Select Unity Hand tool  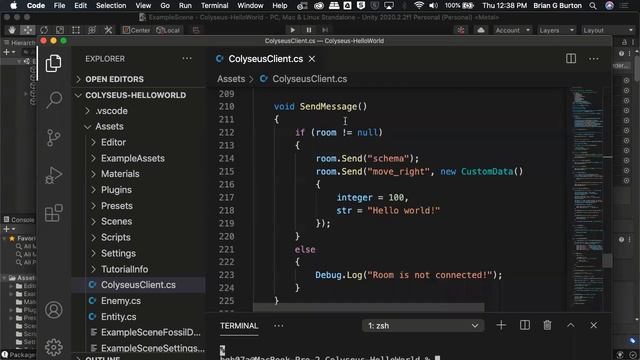[x=12, y=30]
